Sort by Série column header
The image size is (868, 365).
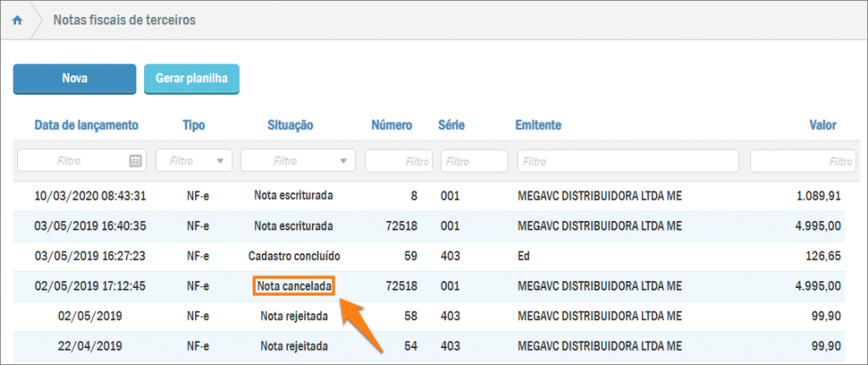click(452, 125)
